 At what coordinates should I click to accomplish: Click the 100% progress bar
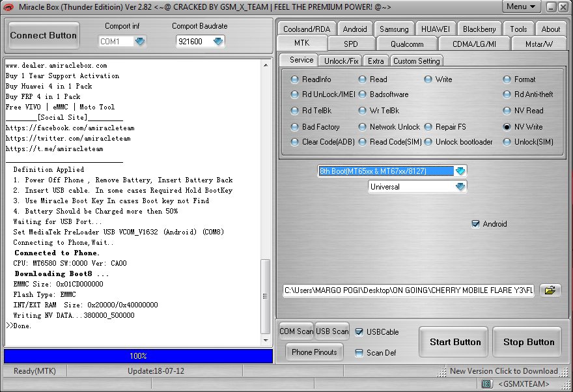tap(138, 356)
